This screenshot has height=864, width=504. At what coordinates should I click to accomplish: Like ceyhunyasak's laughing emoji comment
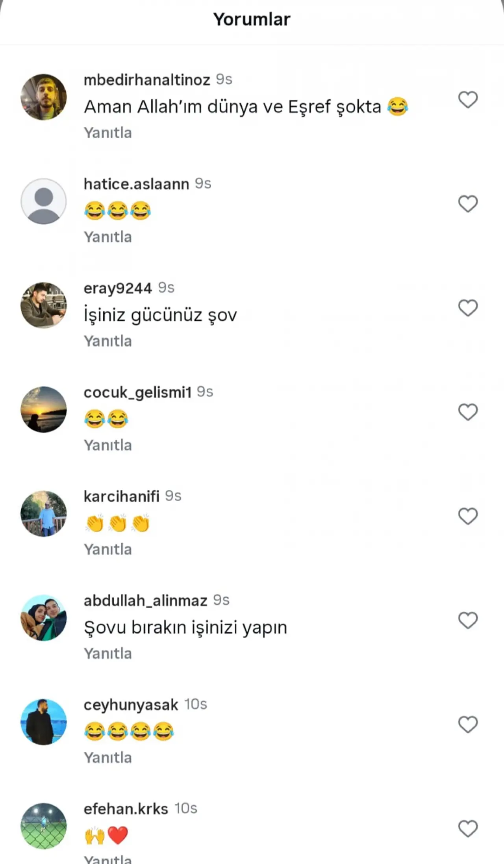(468, 724)
